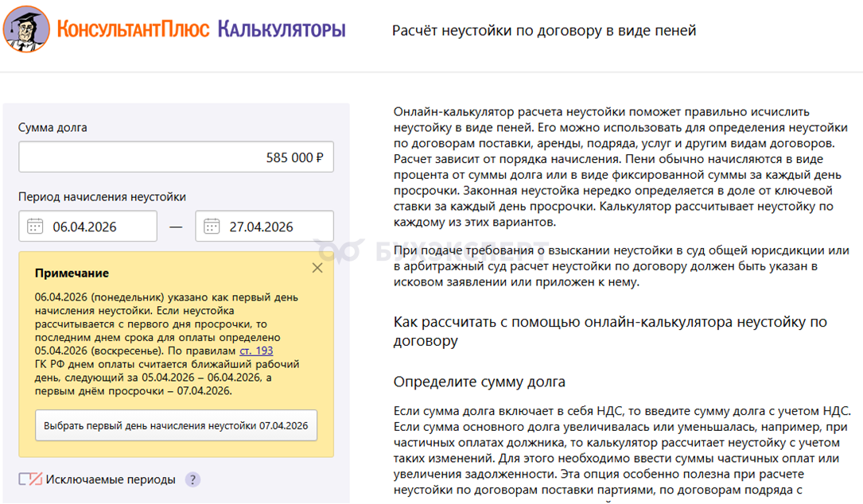Click the Сумма долга label
Screen dimensions: 863x504
coord(52,128)
